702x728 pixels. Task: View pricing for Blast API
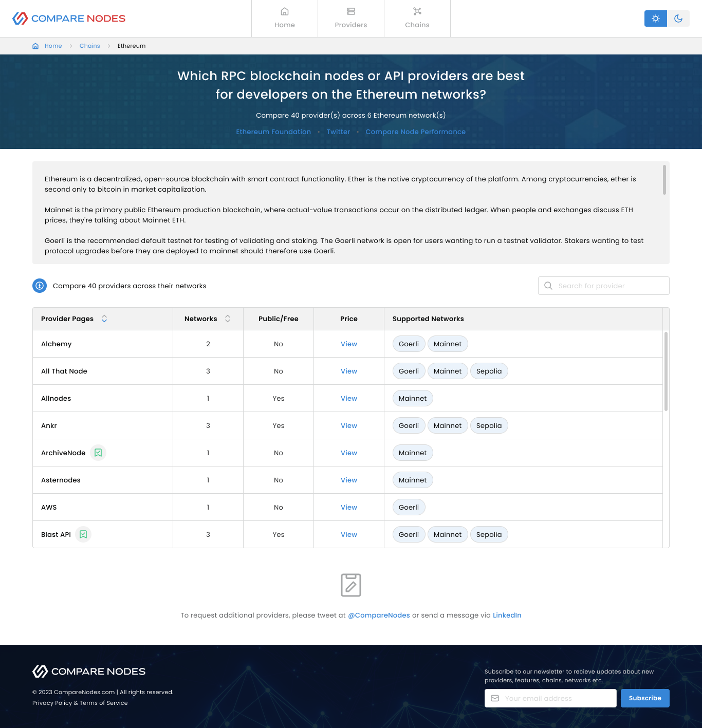(x=349, y=534)
